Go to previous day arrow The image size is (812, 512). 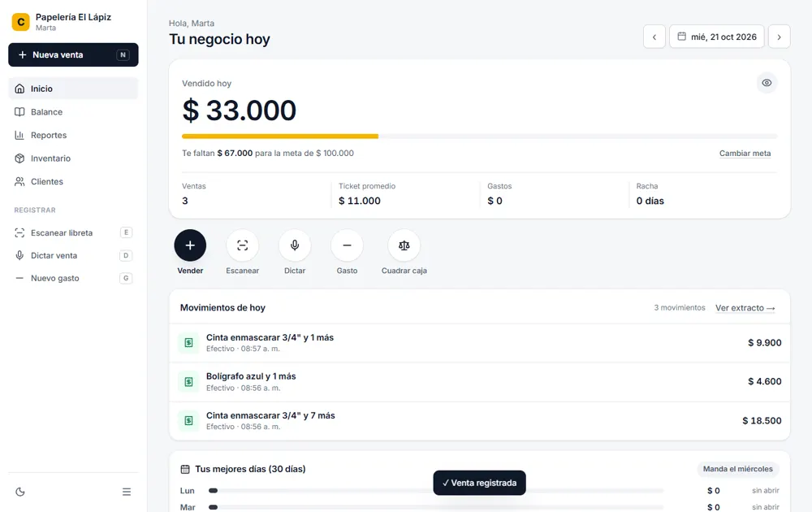pyautogui.click(x=654, y=37)
